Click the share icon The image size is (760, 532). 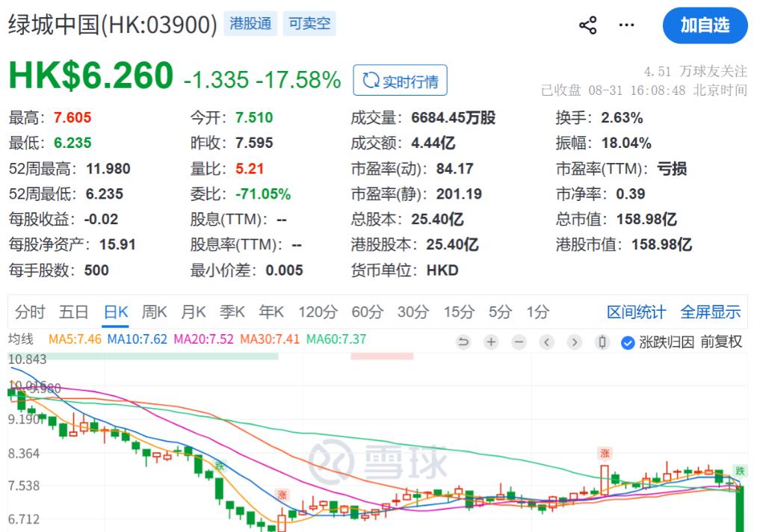(x=587, y=25)
